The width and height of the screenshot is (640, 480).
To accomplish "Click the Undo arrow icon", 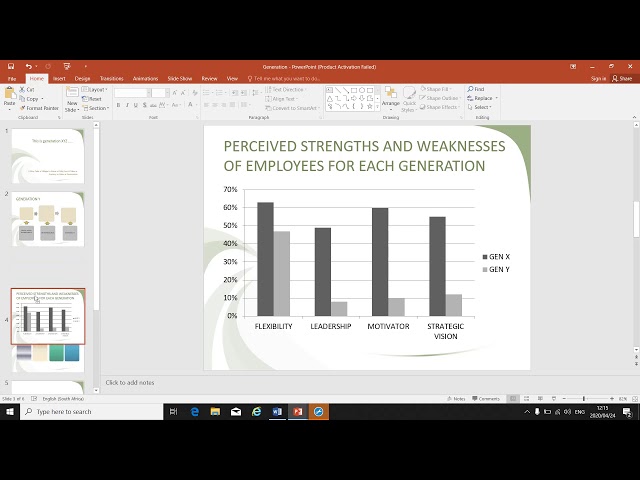I will coord(29,67).
